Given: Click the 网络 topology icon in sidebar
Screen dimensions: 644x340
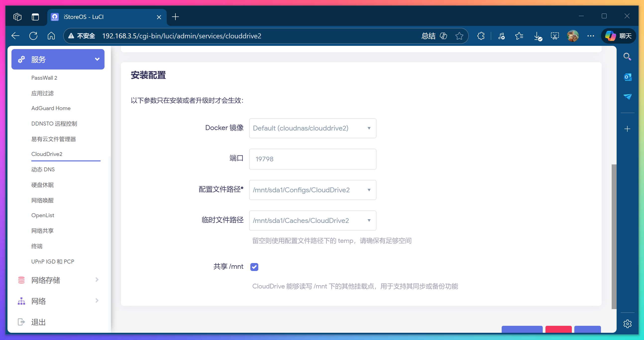Looking at the screenshot, I should (21, 301).
